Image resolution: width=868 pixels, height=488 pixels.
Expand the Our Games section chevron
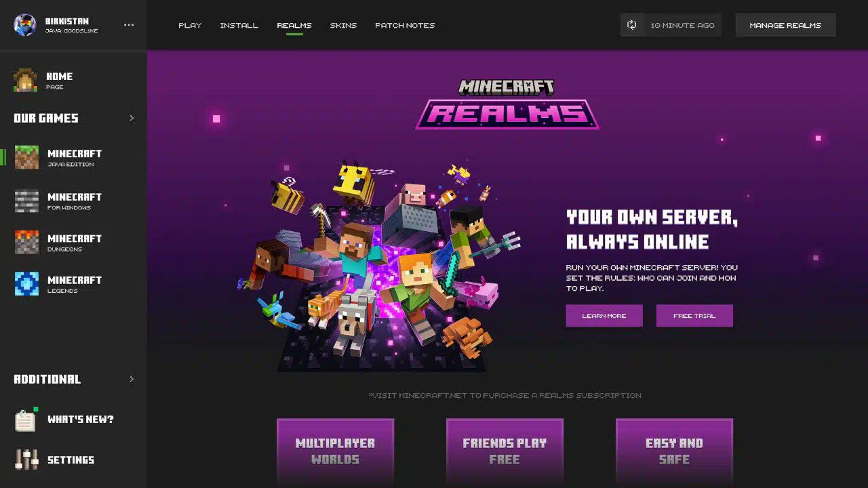(132, 118)
